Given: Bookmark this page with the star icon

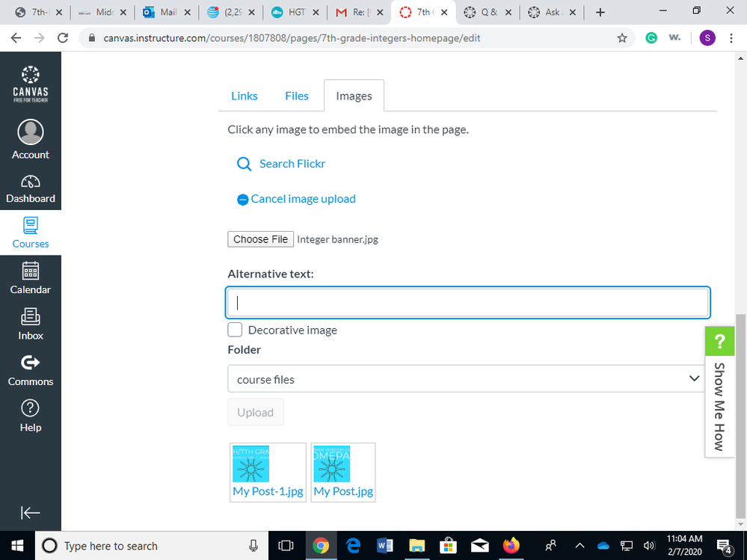Looking at the screenshot, I should (x=621, y=38).
